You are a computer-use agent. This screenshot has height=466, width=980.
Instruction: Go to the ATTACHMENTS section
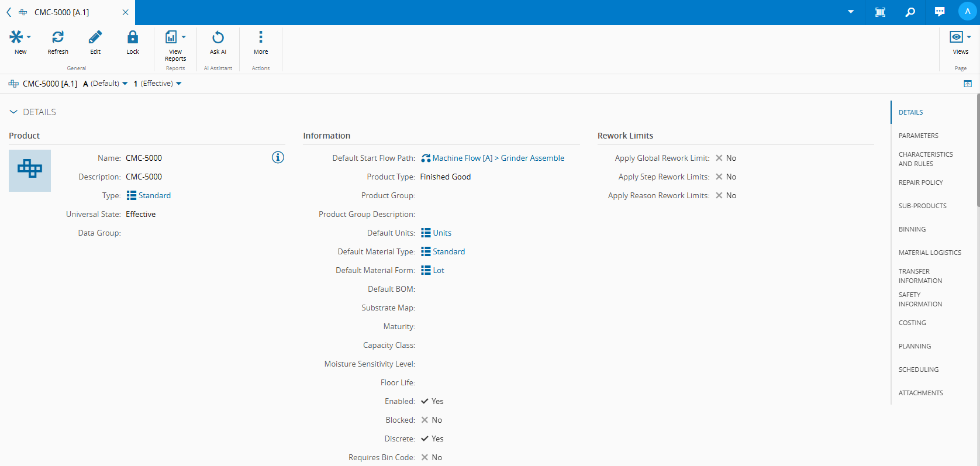point(921,393)
